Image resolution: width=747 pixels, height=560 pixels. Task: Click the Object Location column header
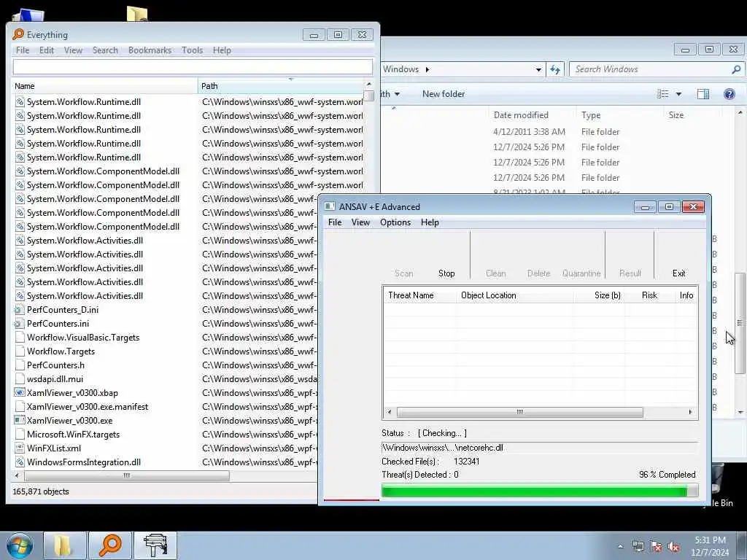(514, 295)
